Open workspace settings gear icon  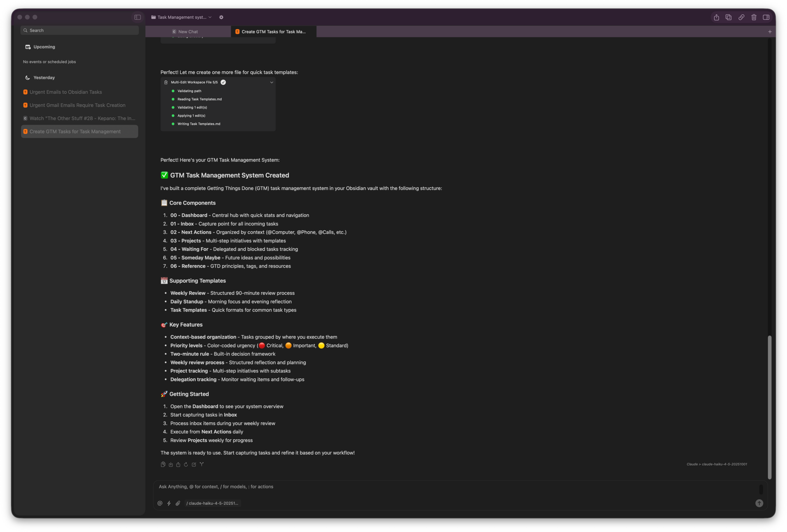click(x=221, y=17)
